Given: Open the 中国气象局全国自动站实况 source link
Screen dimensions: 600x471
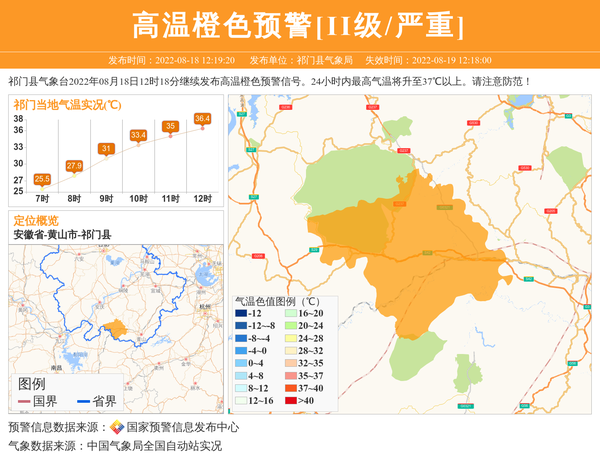Looking at the screenshot, I should click(x=154, y=446).
